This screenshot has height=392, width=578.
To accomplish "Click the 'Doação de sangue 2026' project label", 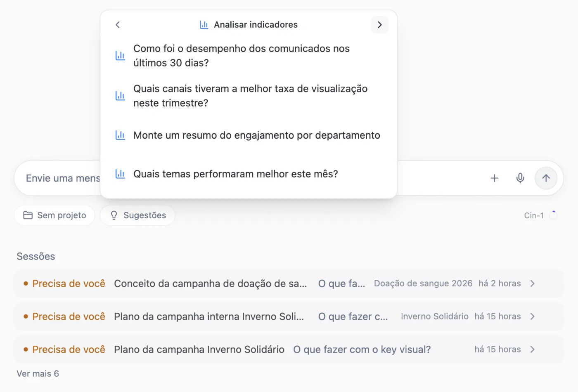I will (x=423, y=283).
